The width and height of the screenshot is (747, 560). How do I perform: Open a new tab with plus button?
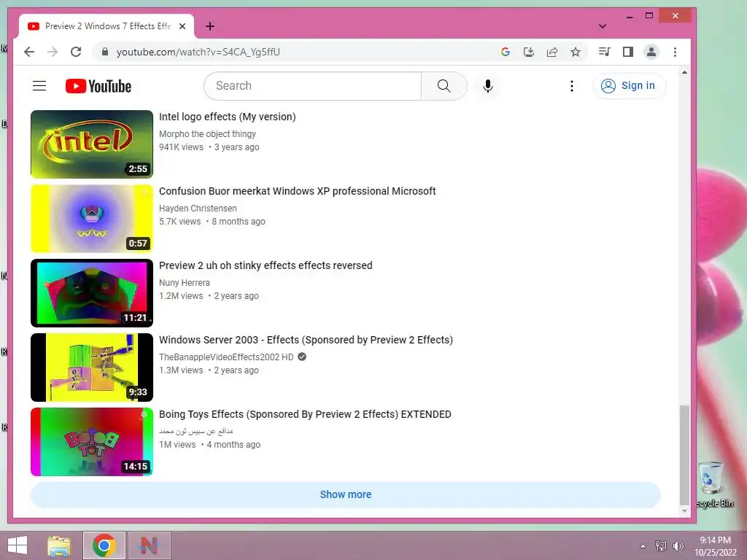click(x=210, y=26)
